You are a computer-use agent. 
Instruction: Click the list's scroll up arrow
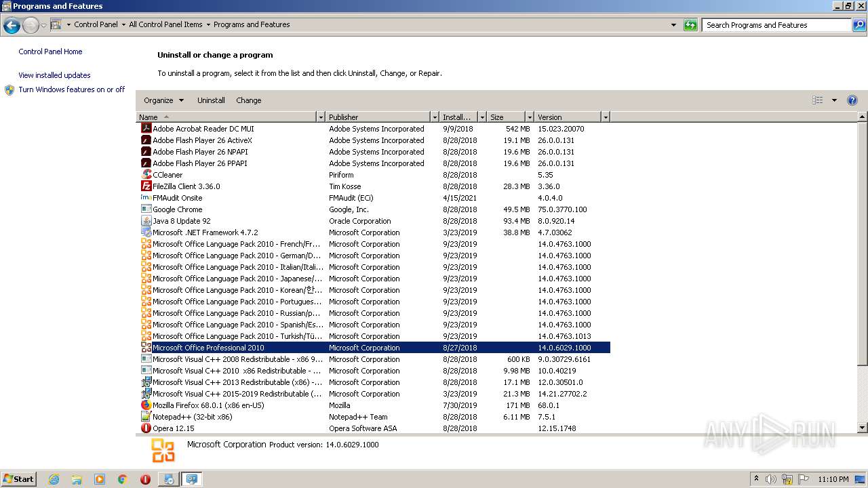863,117
